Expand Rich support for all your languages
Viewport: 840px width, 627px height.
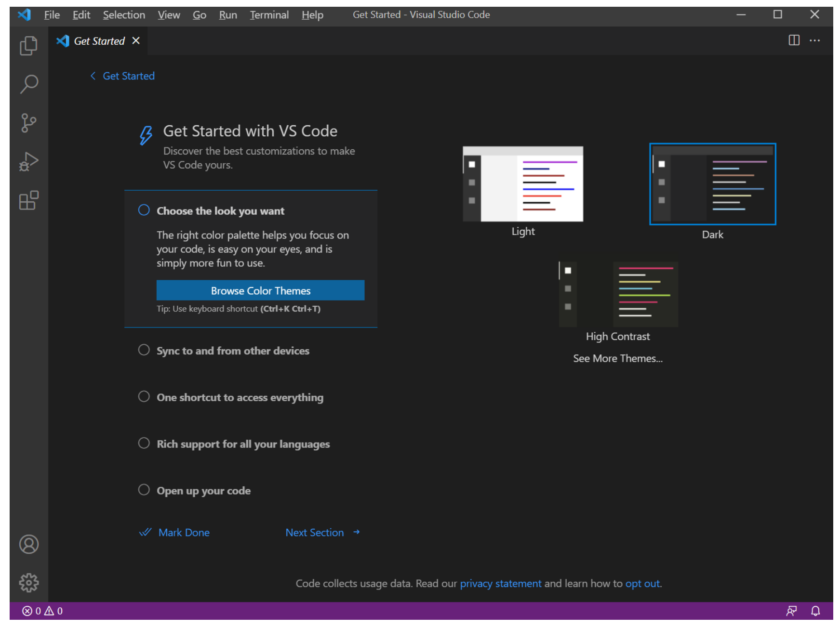point(243,444)
